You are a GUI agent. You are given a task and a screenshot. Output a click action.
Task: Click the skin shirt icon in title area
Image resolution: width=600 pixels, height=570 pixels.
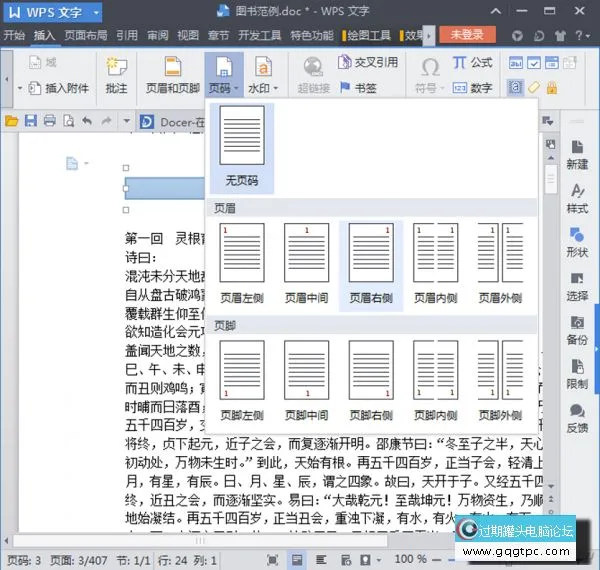[560, 36]
